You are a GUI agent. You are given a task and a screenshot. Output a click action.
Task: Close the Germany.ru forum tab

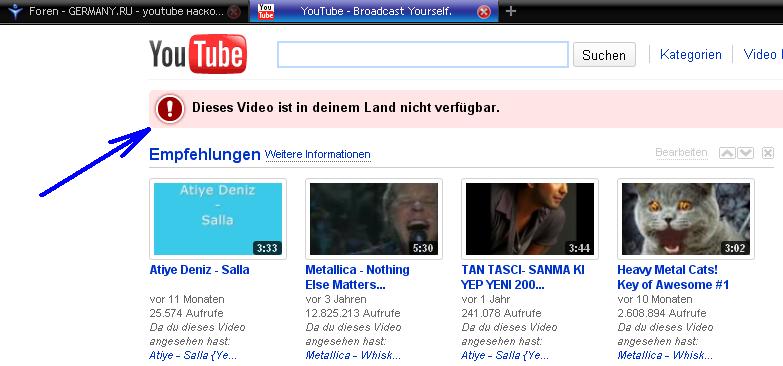click(233, 12)
